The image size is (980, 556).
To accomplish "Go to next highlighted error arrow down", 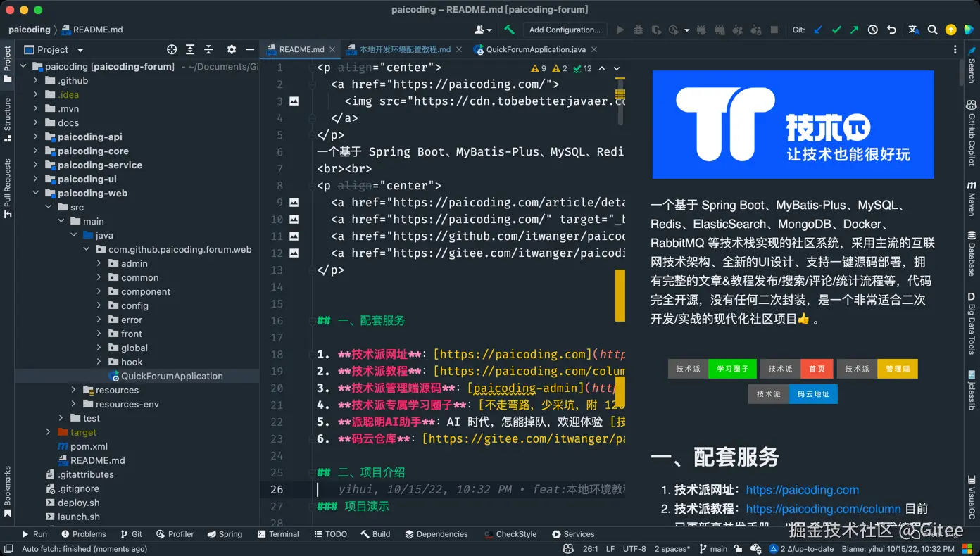I will [617, 68].
